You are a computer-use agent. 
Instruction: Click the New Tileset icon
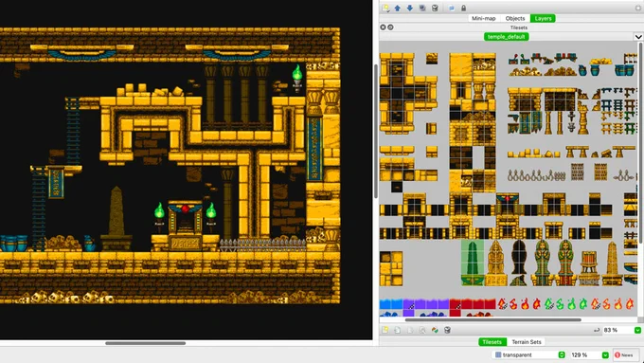point(385,330)
